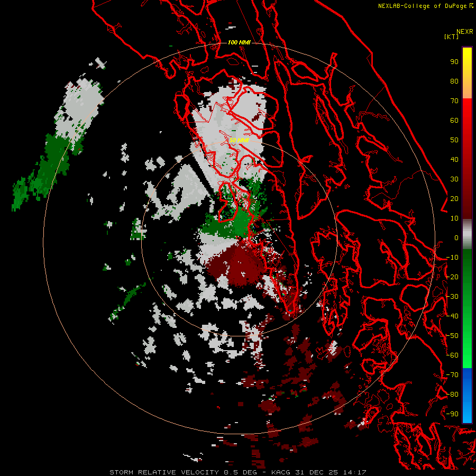Image resolution: width=476 pixels, height=476 pixels.
Task: Click the -60 value on the velocity scale
Action: (x=452, y=355)
